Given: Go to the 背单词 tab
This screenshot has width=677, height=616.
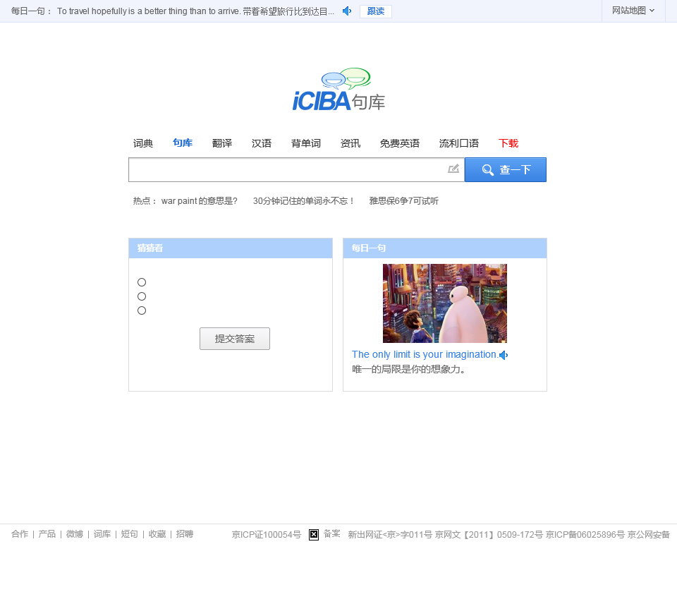Looking at the screenshot, I should (x=305, y=143).
